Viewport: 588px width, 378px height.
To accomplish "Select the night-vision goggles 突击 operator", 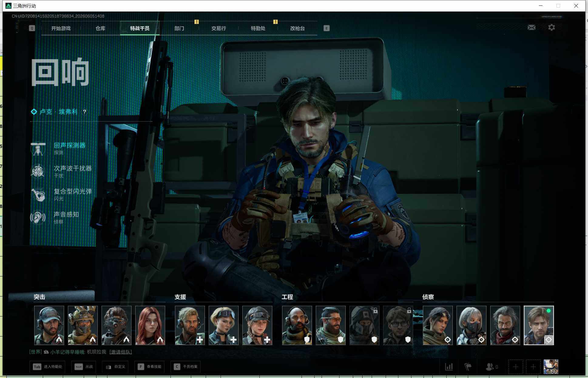I will click(117, 325).
